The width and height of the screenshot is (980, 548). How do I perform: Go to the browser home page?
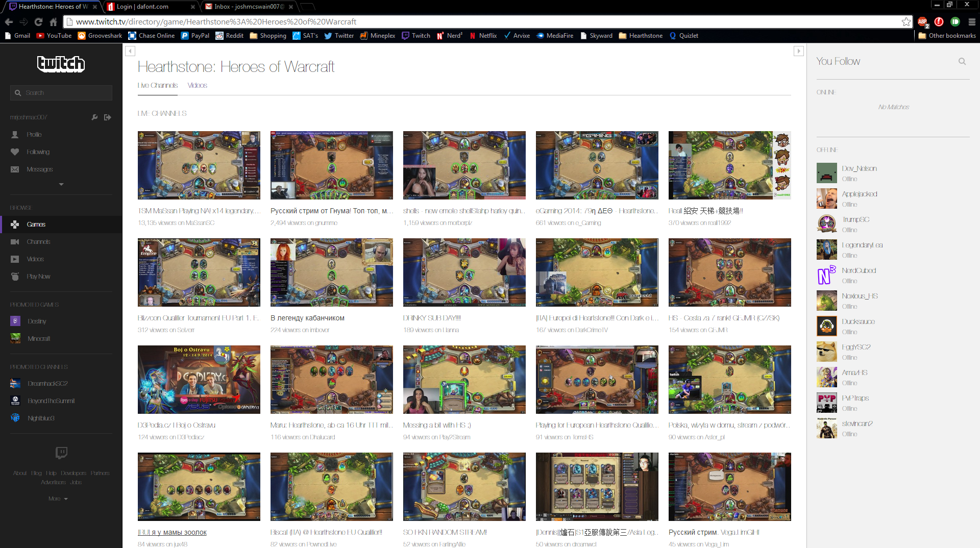click(53, 22)
